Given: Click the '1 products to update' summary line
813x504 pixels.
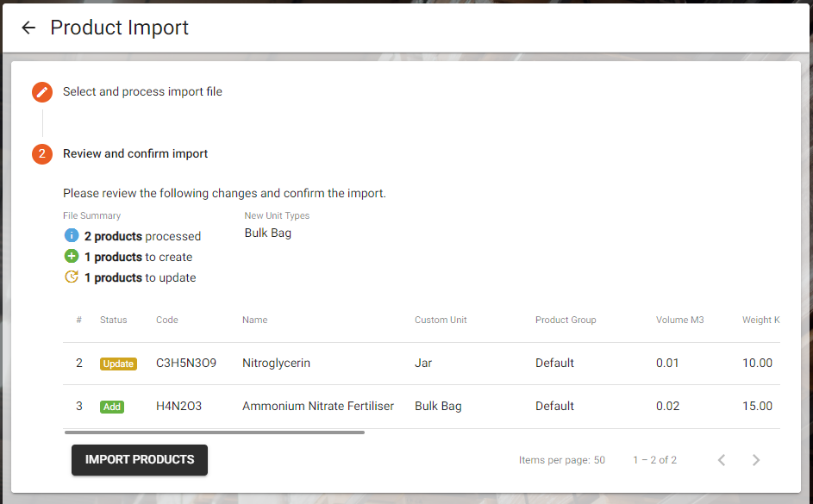Looking at the screenshot, I should 140,277.
